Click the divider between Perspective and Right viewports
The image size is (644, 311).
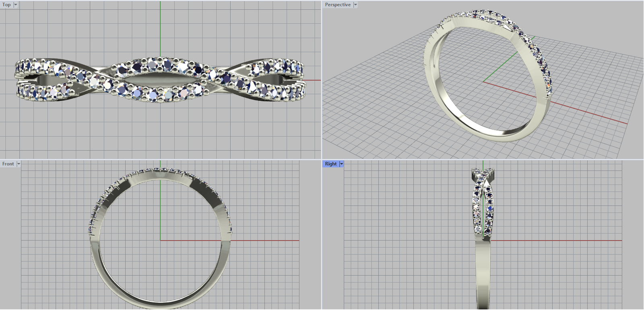(483, 159)
